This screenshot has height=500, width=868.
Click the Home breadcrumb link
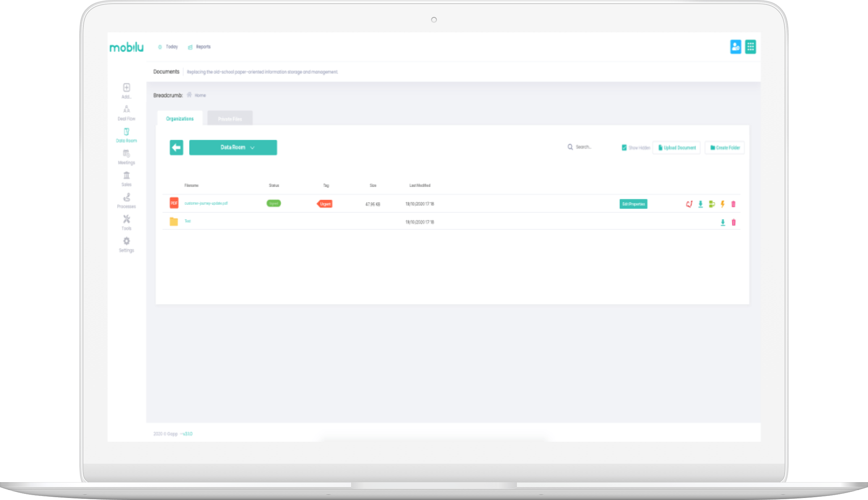(200, 95)
